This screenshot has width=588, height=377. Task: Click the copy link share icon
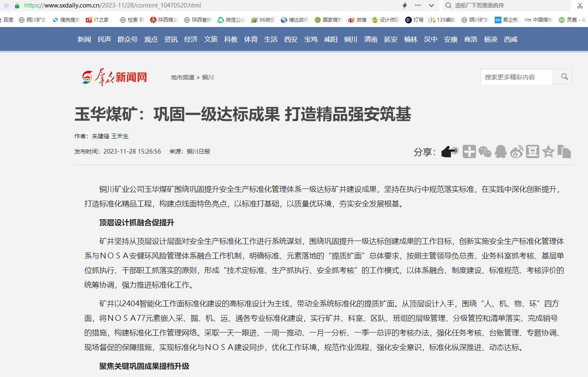(564, 152)
